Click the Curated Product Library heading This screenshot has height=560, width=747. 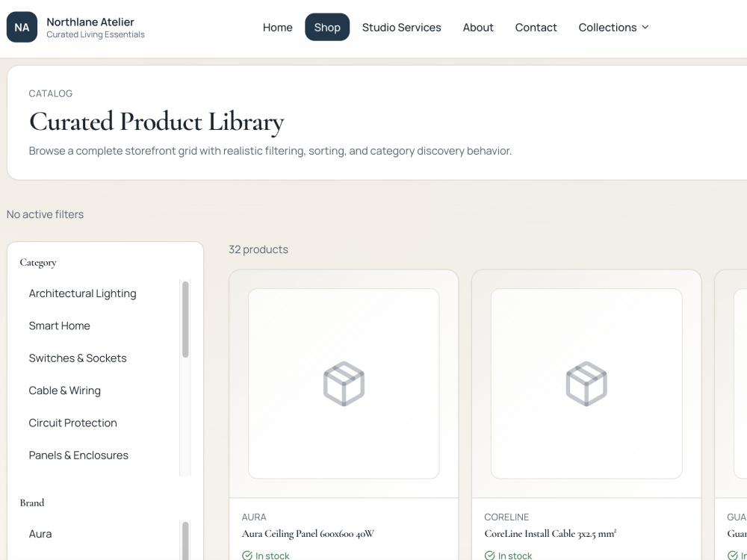click(157, 122)
